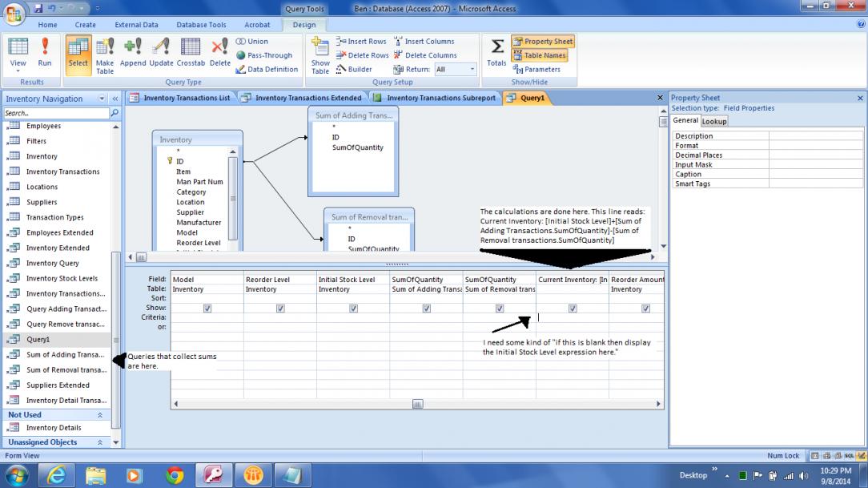Uncheck Show box for Reorder Level column

click(281, 309)
